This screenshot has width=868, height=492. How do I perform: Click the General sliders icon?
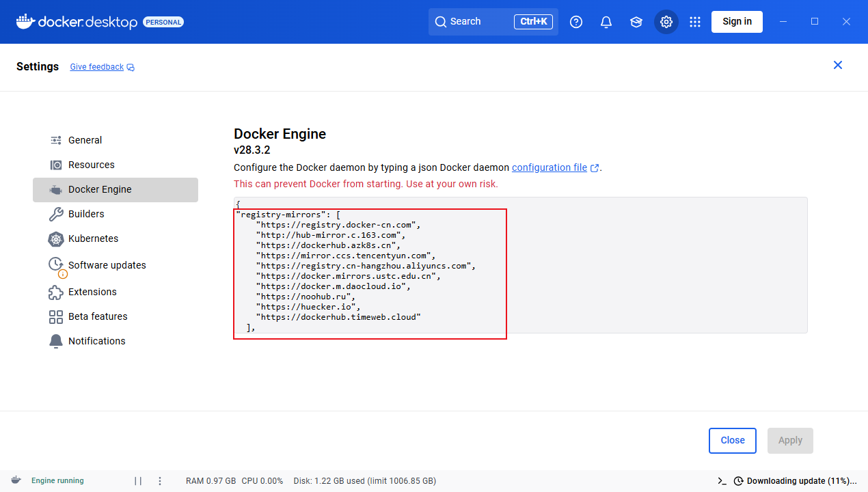pos(56,140)
